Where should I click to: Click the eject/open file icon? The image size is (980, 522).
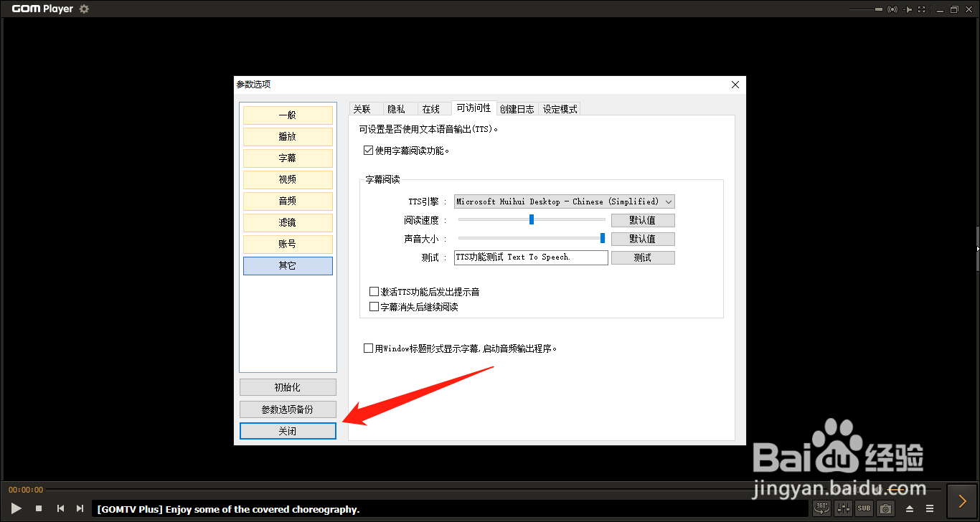910,509
